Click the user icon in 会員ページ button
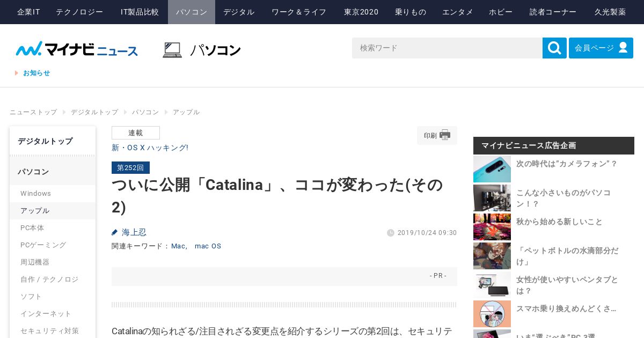The width and height of the screenshot is (644, 338). 623,47
